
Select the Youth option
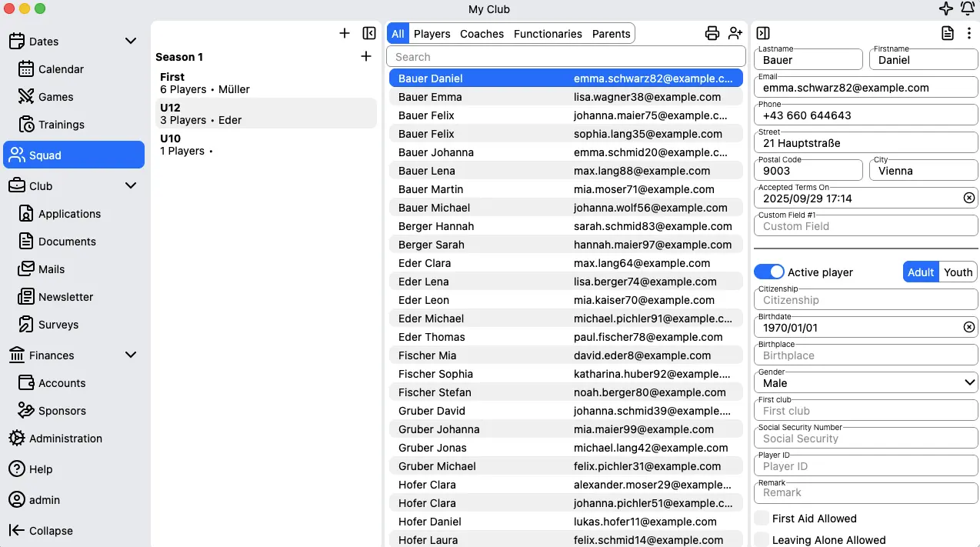click(x=958, y=272)
